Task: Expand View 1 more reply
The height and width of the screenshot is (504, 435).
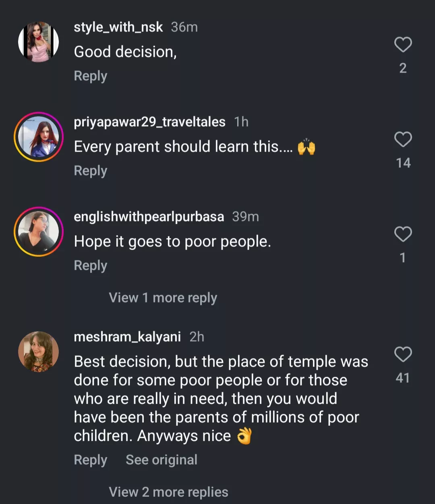Action: pos(163,298)
